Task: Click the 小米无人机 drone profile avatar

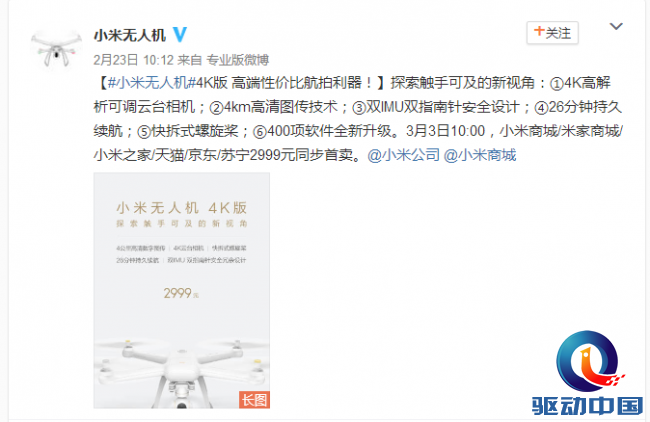Action: pyautogui.click(x=56, y=48)
